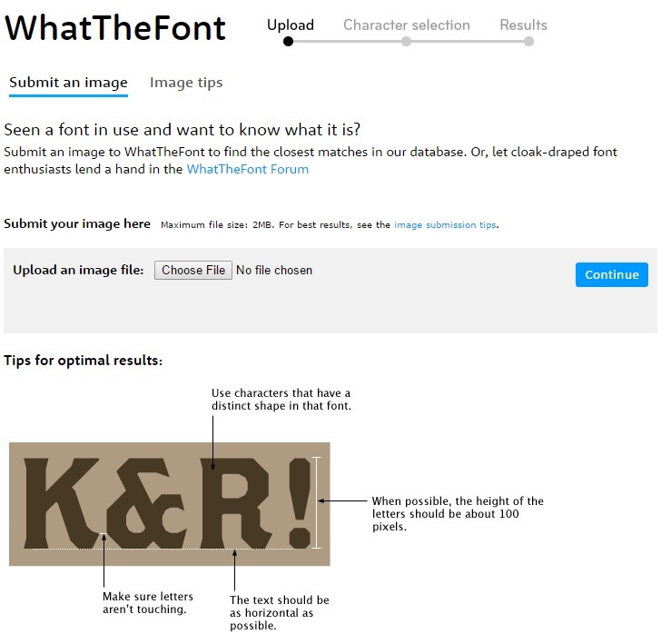Click the letter R in sample image
This screenshot has width=671, height=644.
pyautogui.click(x=235, y=503)
